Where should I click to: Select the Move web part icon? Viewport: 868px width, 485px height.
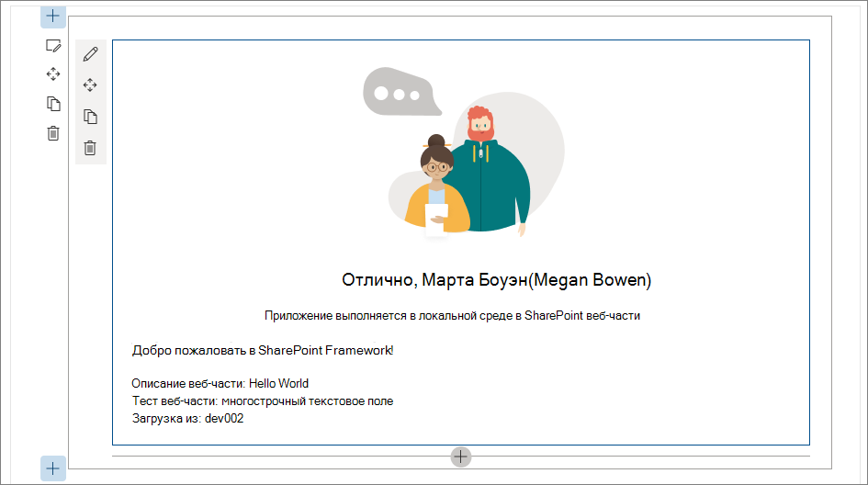click(90, 85)
